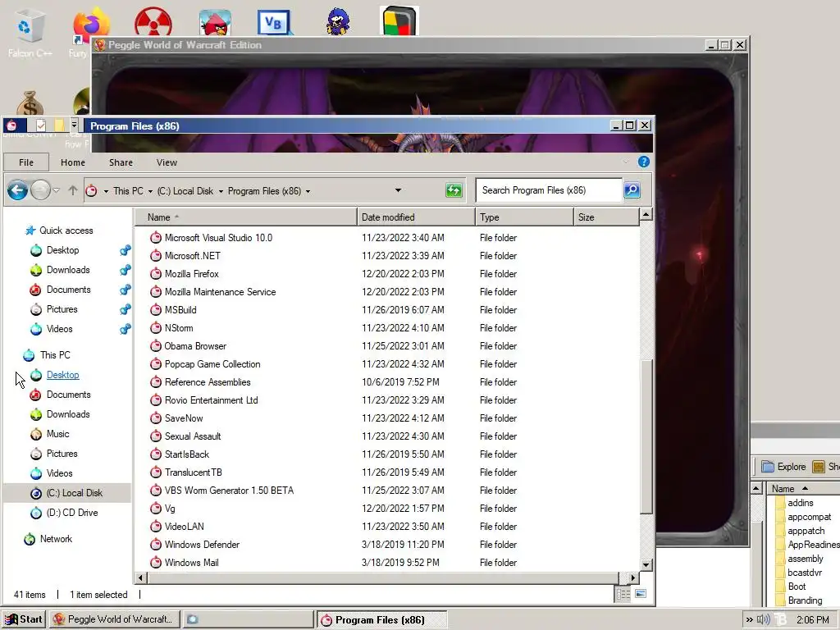Sort by Type column header

point(524,217)
